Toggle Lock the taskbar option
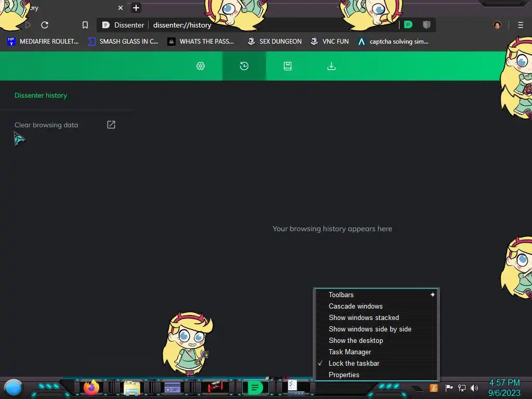The image size is (532, 399). click(377, 363)
